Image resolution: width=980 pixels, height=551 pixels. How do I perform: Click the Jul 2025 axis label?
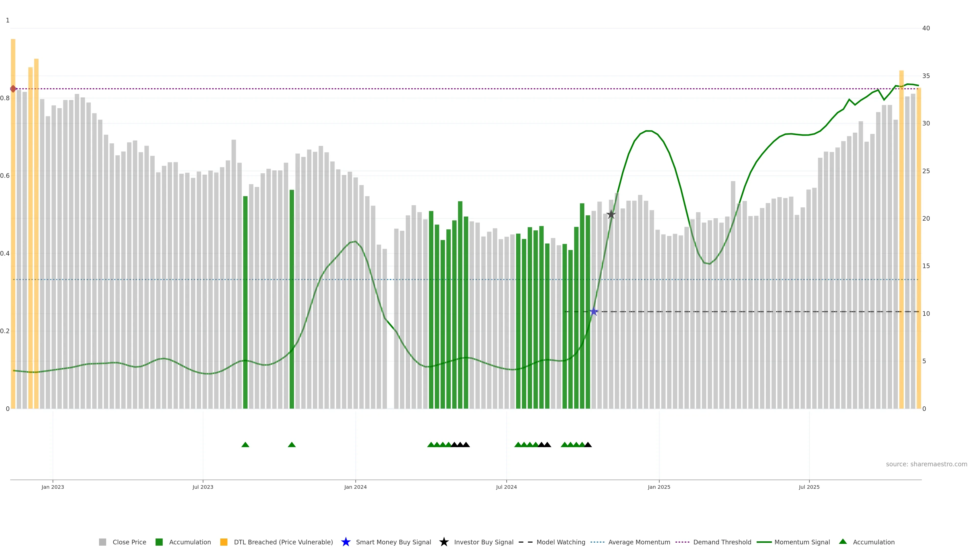pyautogui.click(x=809, y=487)
